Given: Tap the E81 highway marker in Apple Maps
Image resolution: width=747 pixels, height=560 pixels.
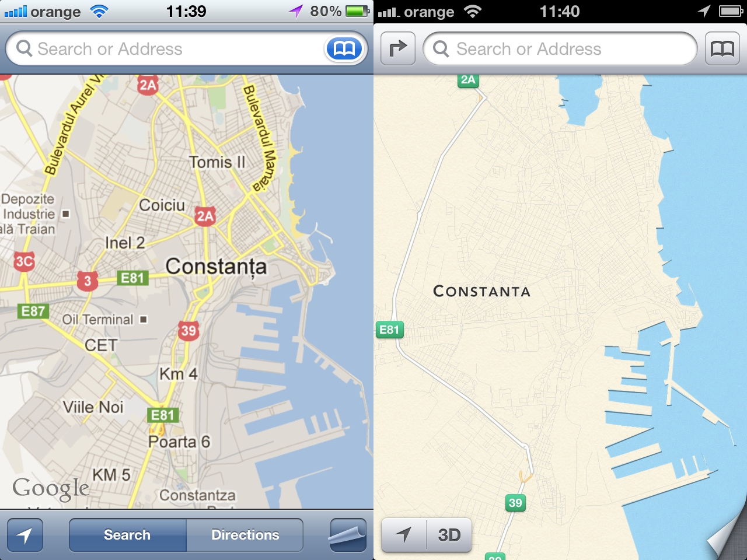Looking at the screenshot, I should (x=389, y=330).
